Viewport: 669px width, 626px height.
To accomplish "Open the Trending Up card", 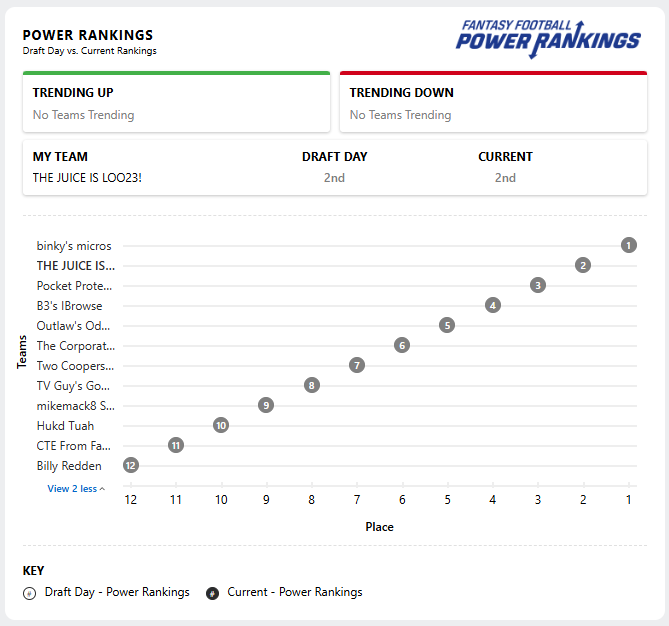I will click(176, 102).
